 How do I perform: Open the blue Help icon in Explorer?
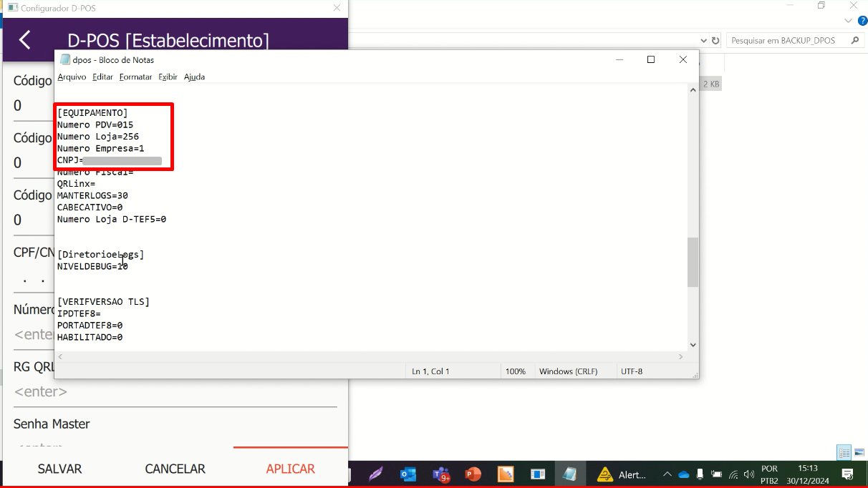[862, 21]
